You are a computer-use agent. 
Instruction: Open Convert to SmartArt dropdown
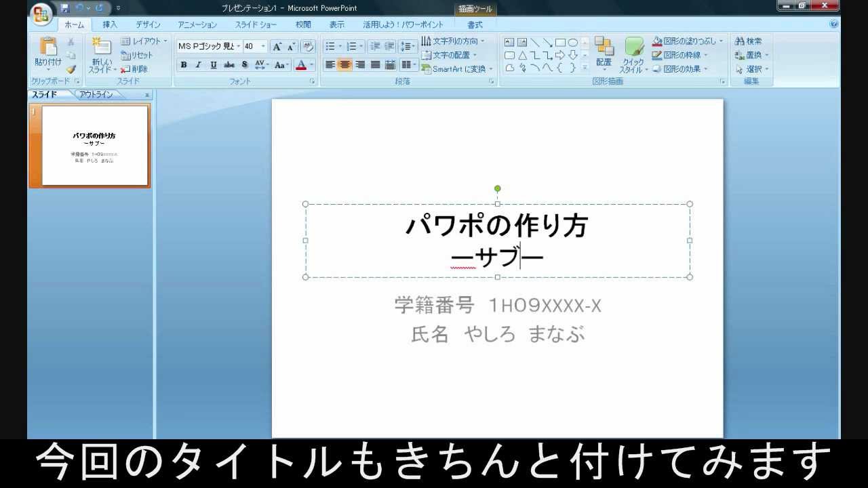pyautogui.click(x=457, y=69)
